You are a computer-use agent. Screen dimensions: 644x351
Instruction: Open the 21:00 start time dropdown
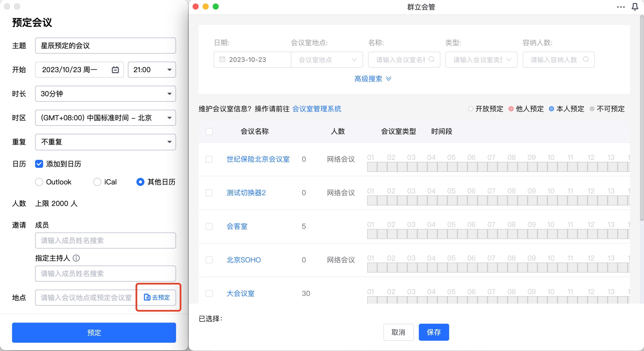152,70
